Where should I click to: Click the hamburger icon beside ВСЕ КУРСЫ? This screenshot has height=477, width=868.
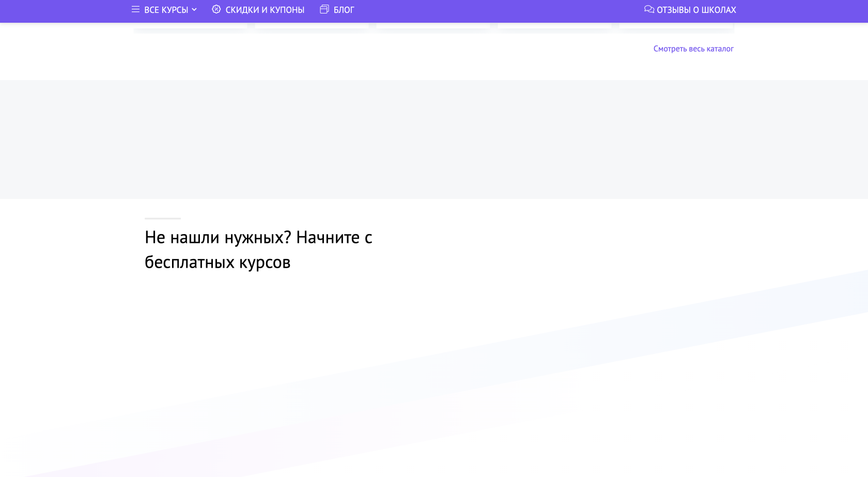click(x=135, y=9)
